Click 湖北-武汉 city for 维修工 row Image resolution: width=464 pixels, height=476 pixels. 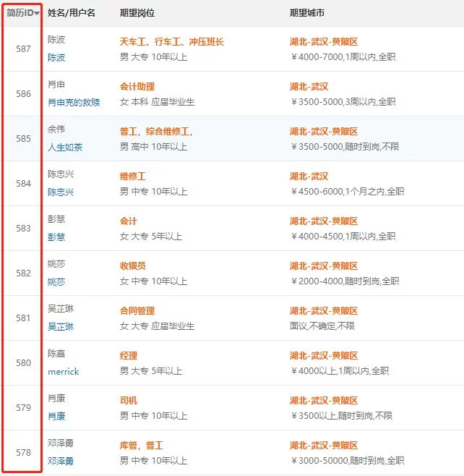(309, 177)
